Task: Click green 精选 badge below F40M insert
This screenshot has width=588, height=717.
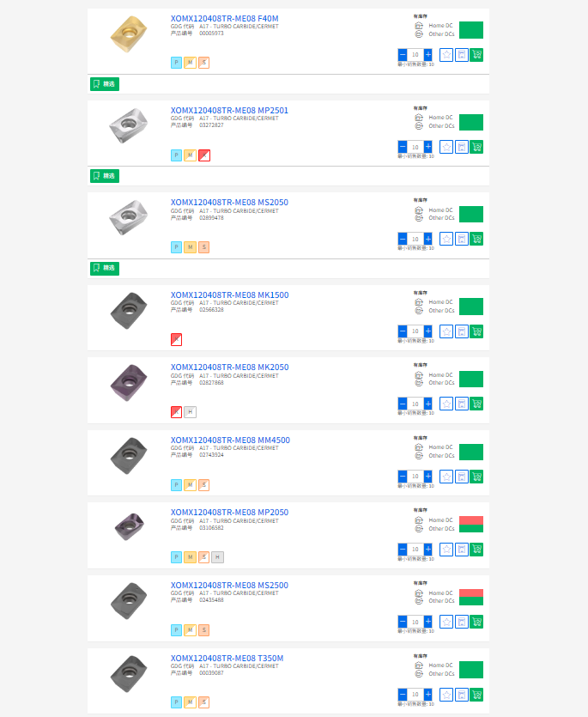Action: point(105,84)
